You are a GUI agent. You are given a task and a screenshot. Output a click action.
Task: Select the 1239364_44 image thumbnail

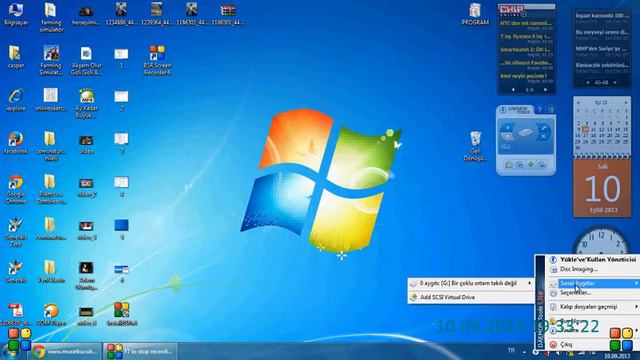[x=156, y=14]
